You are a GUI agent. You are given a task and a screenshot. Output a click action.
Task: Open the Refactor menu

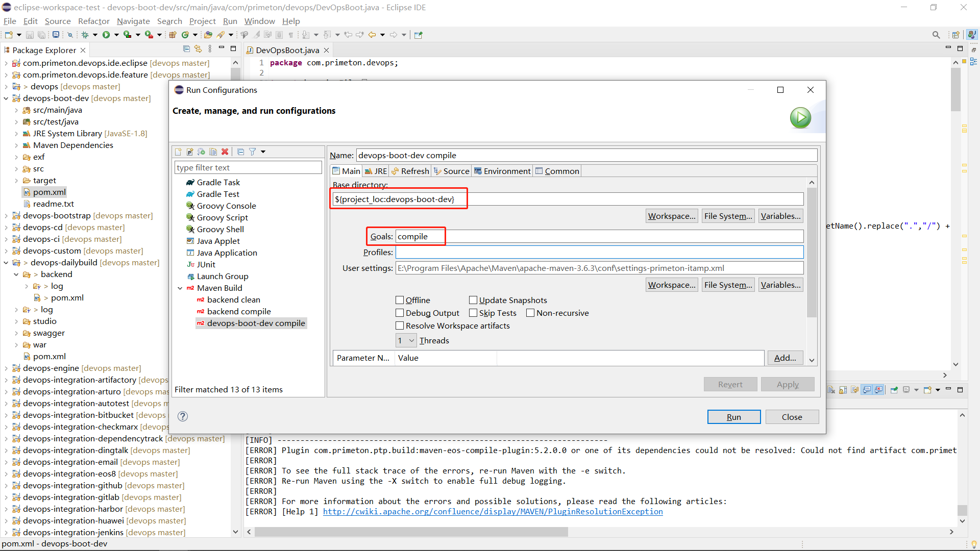[93, 21]
